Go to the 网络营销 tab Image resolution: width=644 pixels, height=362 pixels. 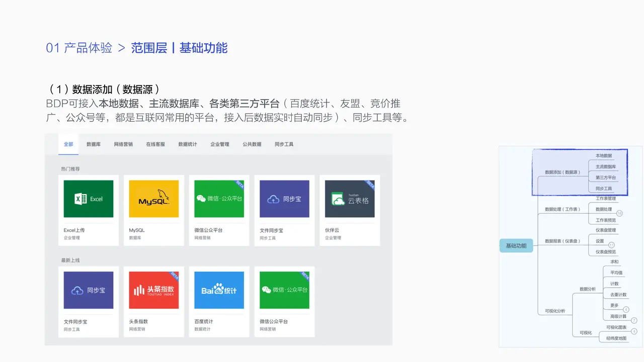(x=123, y=144)
